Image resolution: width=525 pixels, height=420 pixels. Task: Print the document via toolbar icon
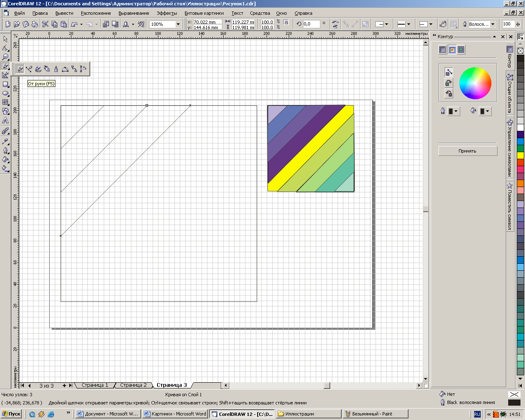35,24
